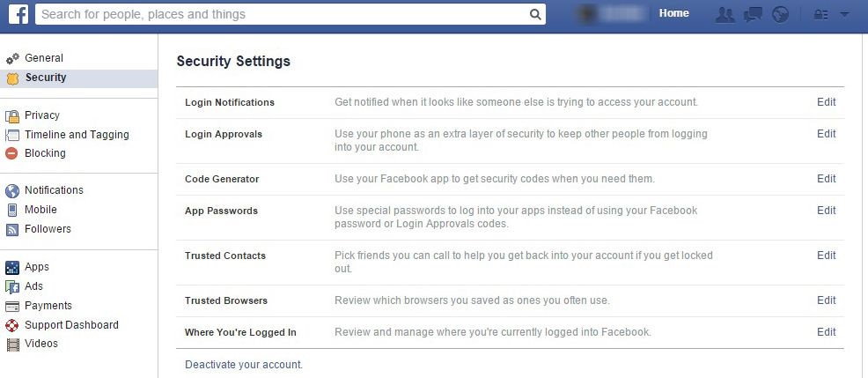Expand the account dropdown arrow in top bar
Image resolution: width=868 pixels, height=378 pixels.
pyautogui.click(x=844, y=15)
